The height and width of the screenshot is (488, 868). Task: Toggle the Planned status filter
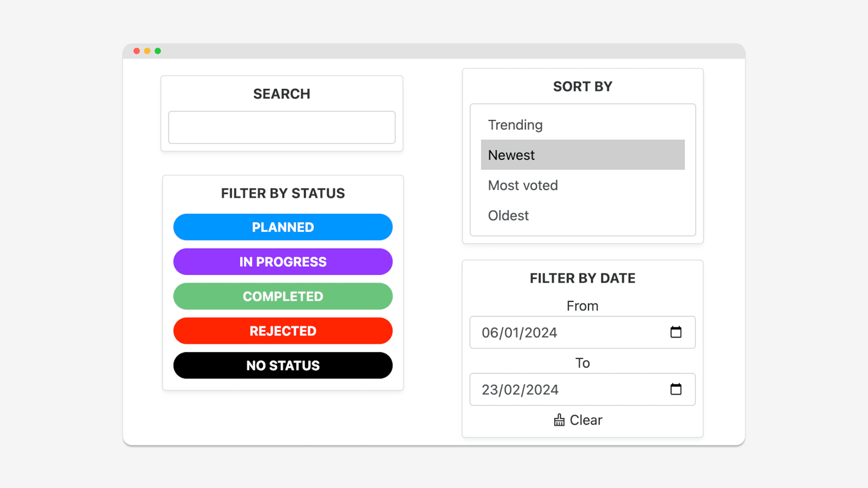pos(283,227)
